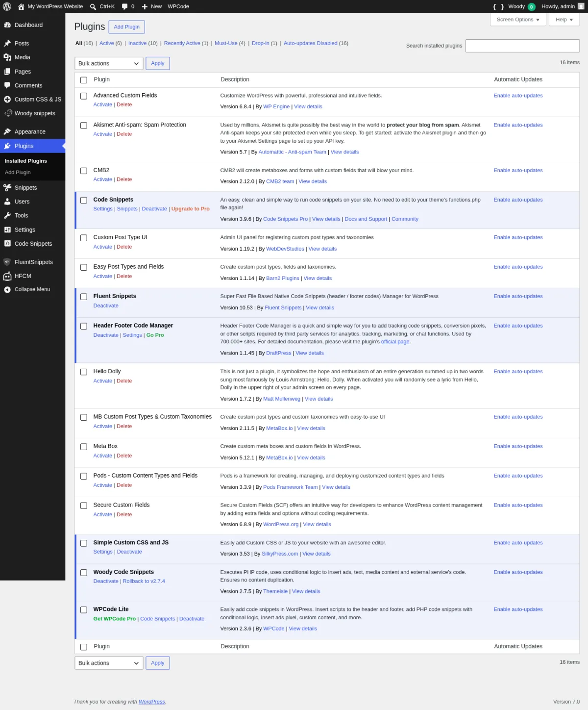The image size is (588, 710).
Task: Deactivate the Fluent Snippets plugin
Action: click(106, 305)
